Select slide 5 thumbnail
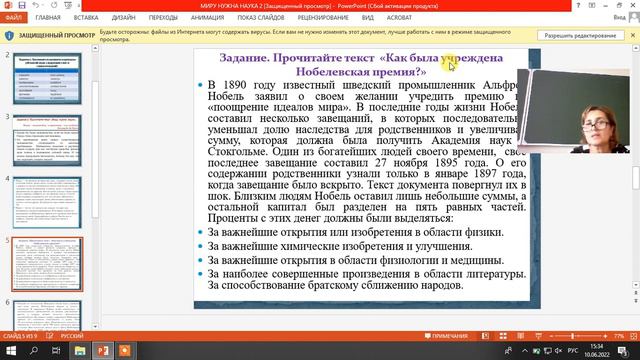 pos(47,264)
